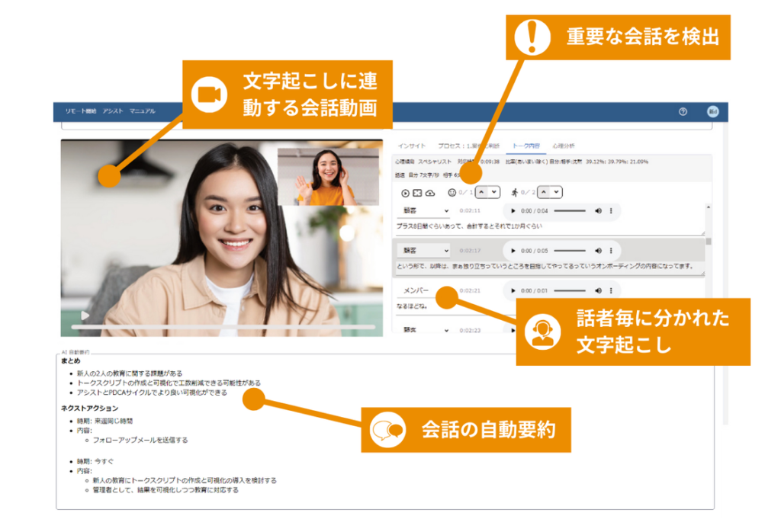Mute the audio clip at 0:02:11
Image resolution: width=781 pixels, height=532 pixels.
tap(598, 210)
